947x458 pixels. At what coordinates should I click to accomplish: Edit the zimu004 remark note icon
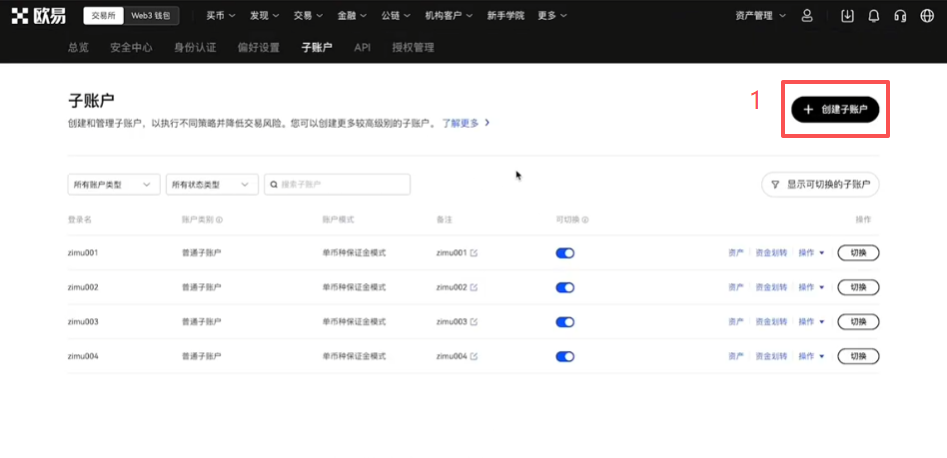pos(474,356)
